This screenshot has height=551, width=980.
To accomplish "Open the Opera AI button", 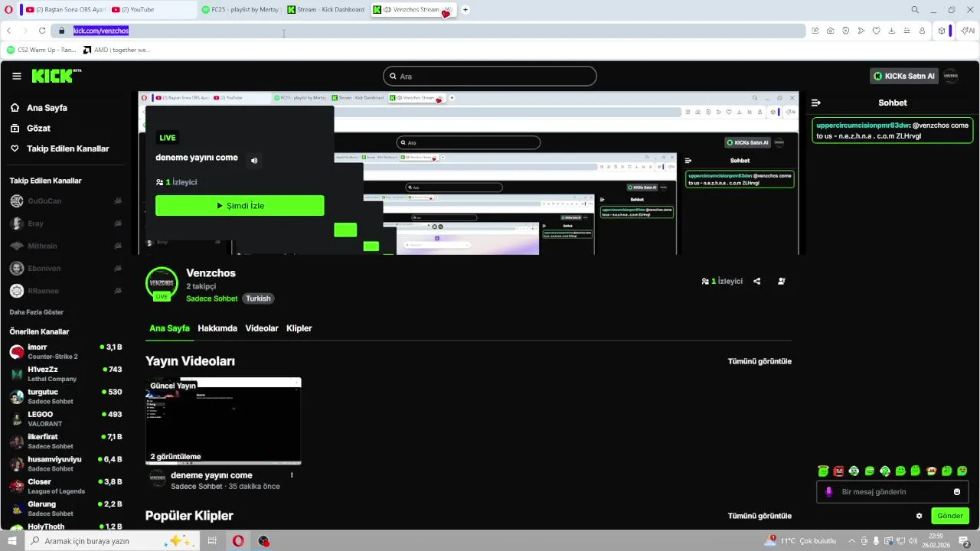I will pos(968,31).
